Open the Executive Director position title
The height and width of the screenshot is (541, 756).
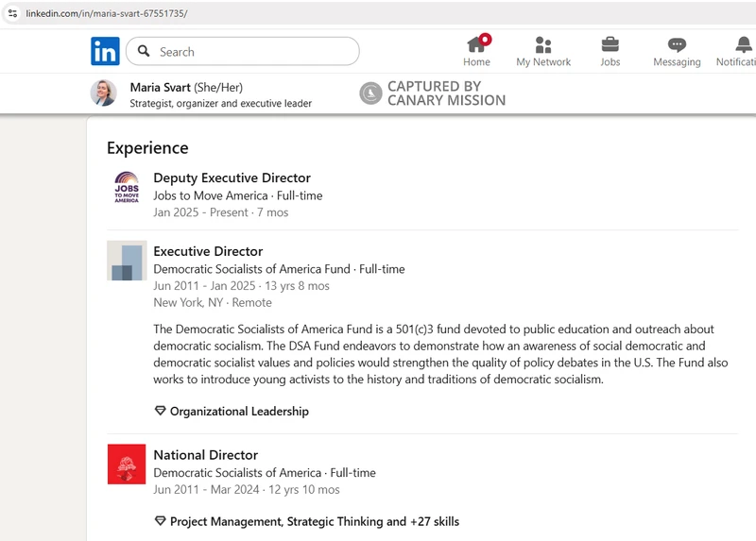click(x=208, y=251)
